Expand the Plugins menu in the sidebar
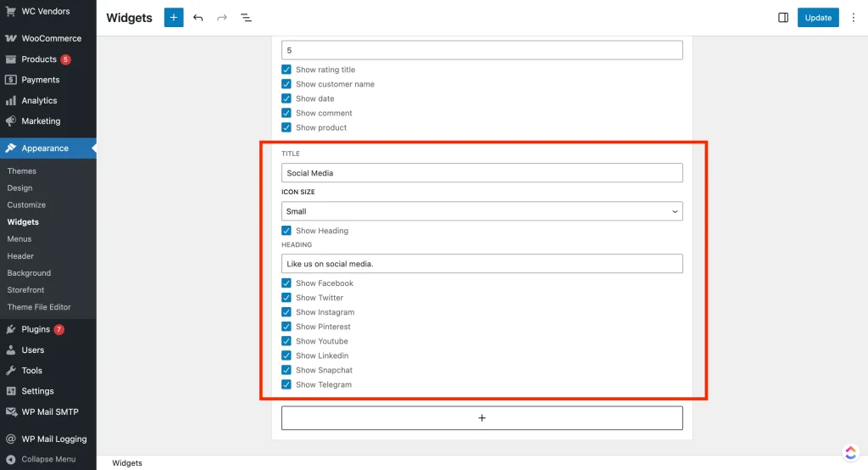 coord(36,329)
